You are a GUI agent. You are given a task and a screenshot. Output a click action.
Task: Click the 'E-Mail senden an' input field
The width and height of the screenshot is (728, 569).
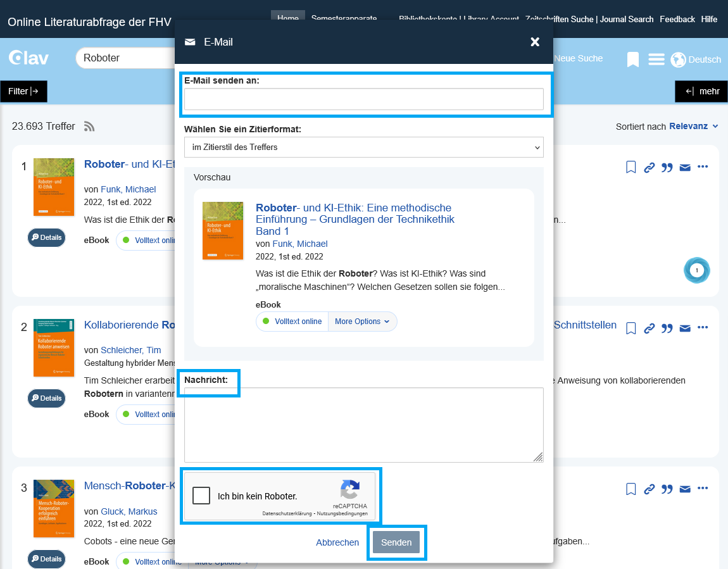(363, 99)
